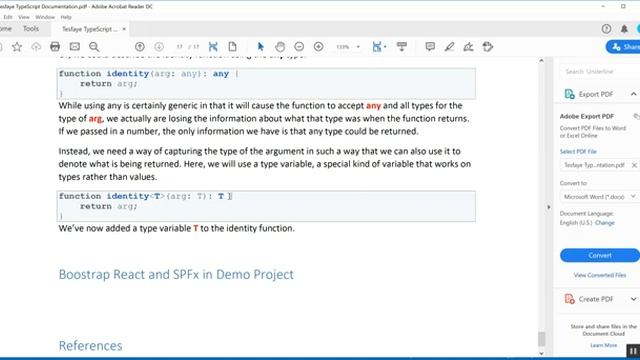The image size is (640, 360).
Task: Go to next page arrow
Action: pyautogui.click(x=159, y=47)
